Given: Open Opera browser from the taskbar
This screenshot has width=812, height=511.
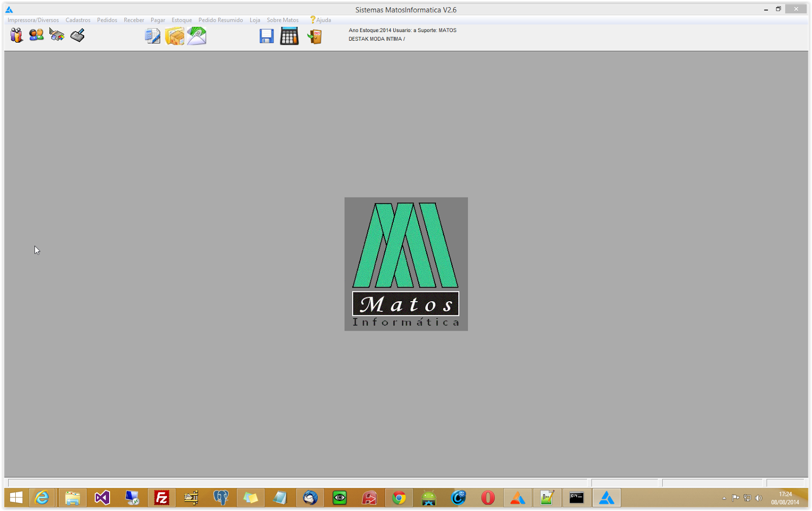Looking at the screenshot, I should pos(488,498).
